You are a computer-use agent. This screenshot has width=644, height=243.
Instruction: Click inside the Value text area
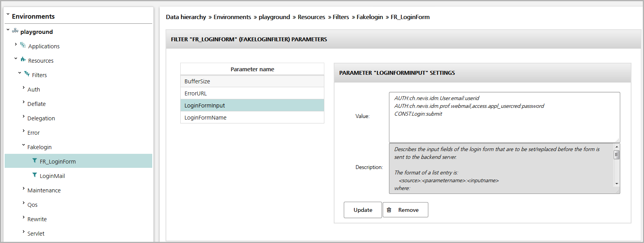point(504,117)
